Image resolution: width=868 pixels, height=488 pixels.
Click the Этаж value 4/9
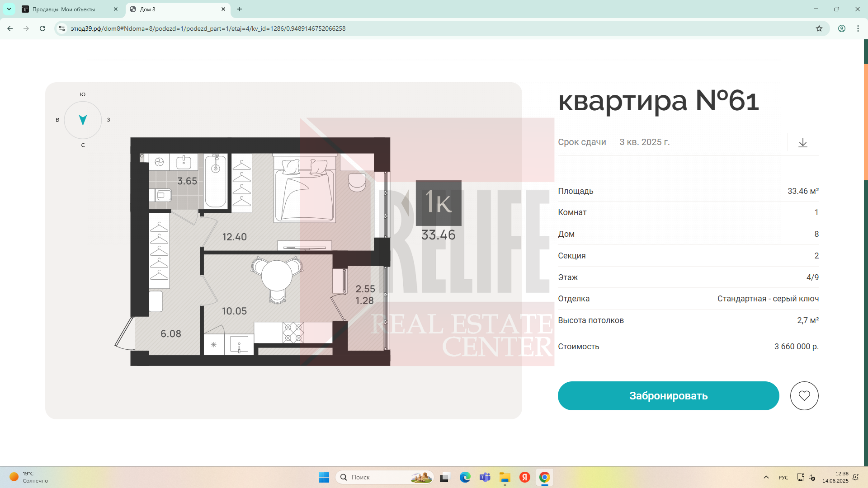click(812, 277)
